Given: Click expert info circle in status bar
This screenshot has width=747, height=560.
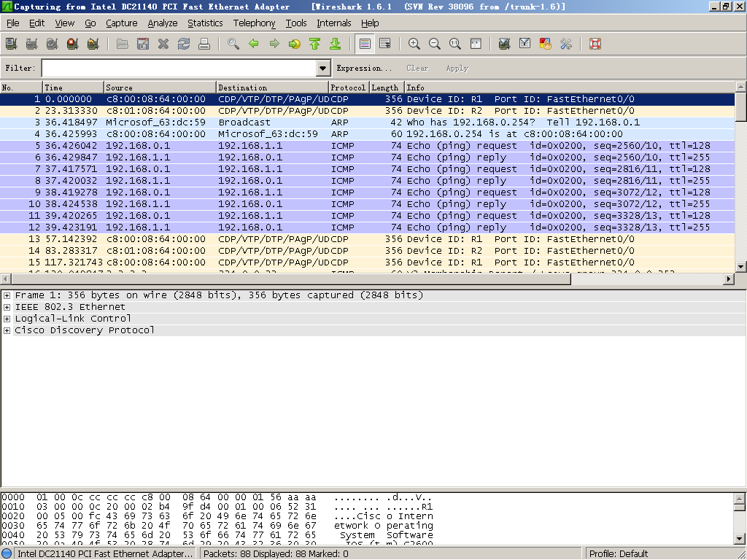Looking at the screenshot, I should coord(7,554).
